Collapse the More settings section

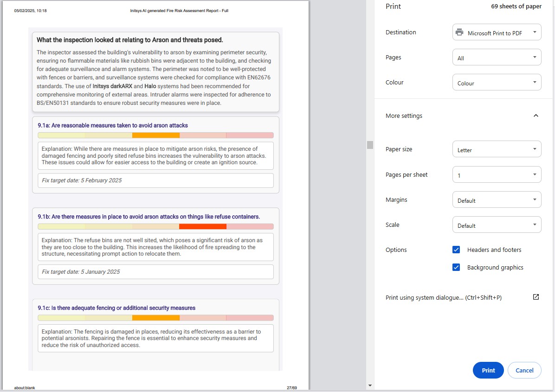[x=536, y=116]
